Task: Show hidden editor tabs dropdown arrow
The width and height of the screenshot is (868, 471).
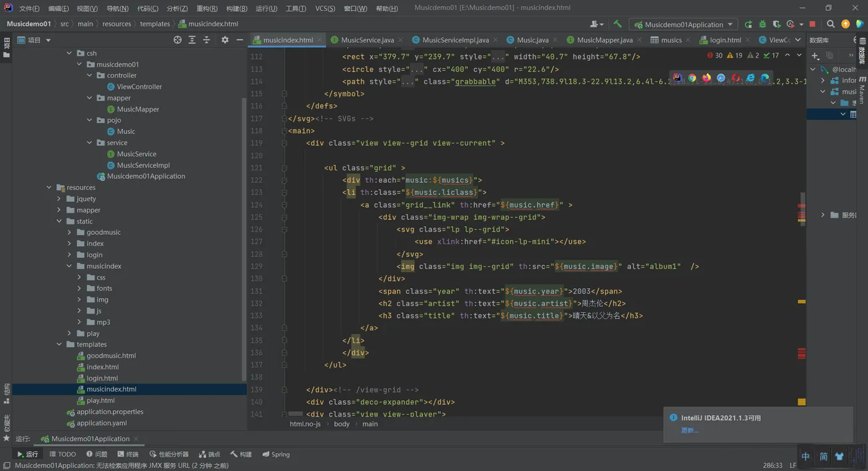Action: click(798, 40)
